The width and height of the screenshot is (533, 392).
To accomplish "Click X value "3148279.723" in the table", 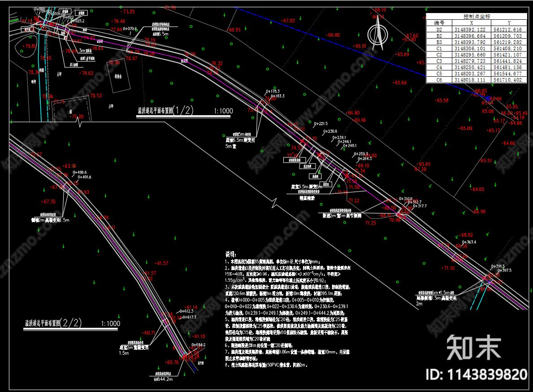I will 470,61.
